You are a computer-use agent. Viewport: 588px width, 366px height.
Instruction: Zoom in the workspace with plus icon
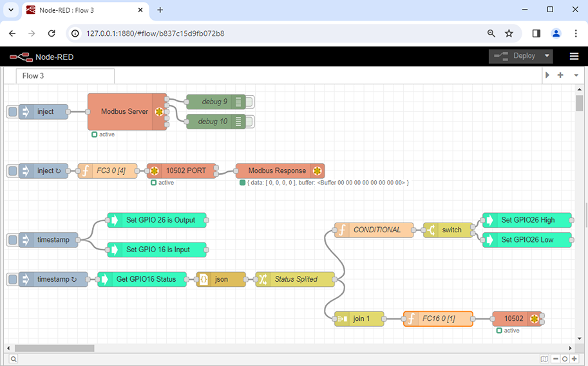(574, 359)
